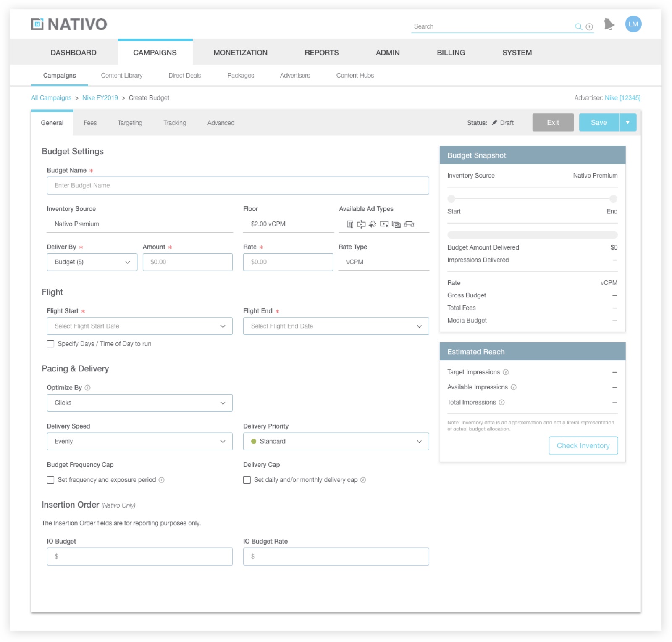Click the image carousel ad type icon
The width and height of the screenshot is (672, 642).
pos(396,224)
